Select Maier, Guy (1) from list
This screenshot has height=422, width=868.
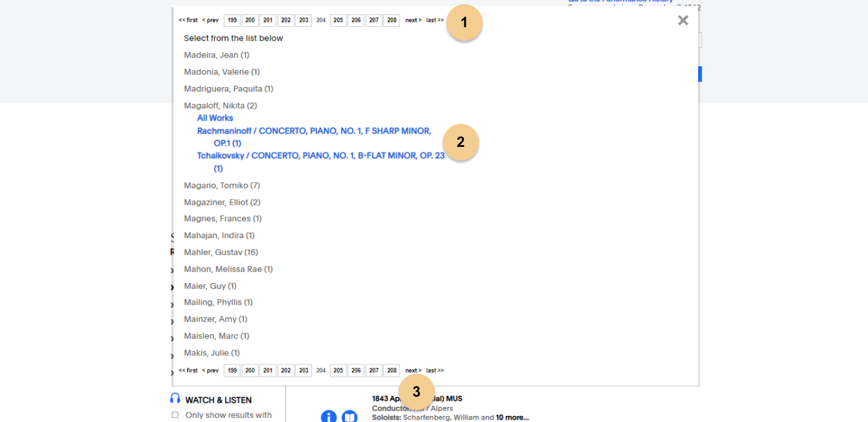[210, 286]
